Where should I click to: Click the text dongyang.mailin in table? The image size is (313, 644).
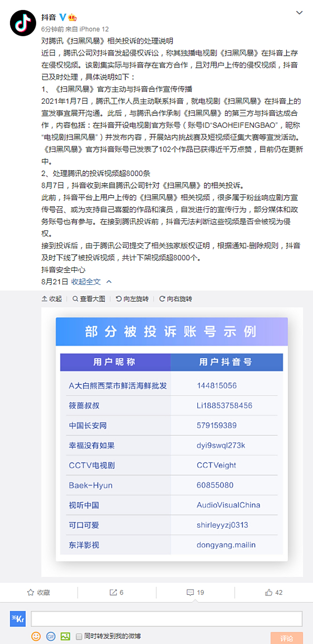pos(226,545)
